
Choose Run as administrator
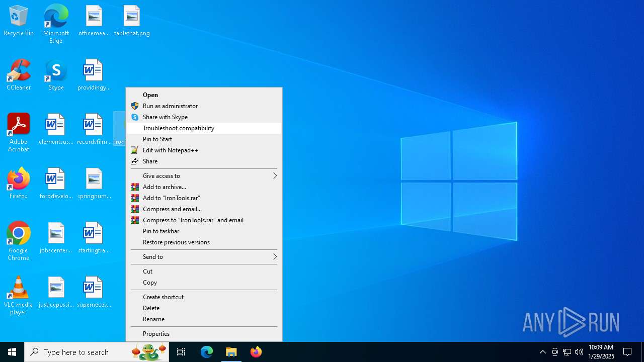tap(204, 106)
